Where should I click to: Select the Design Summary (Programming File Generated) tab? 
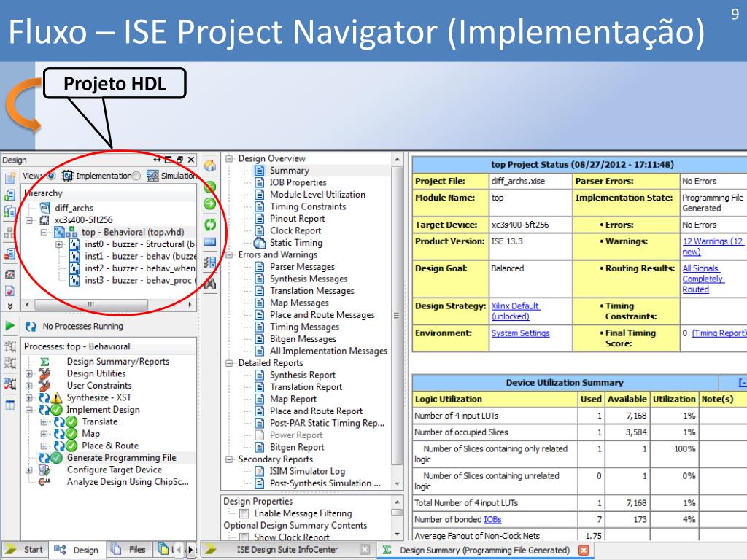click(x=485, y=550)
